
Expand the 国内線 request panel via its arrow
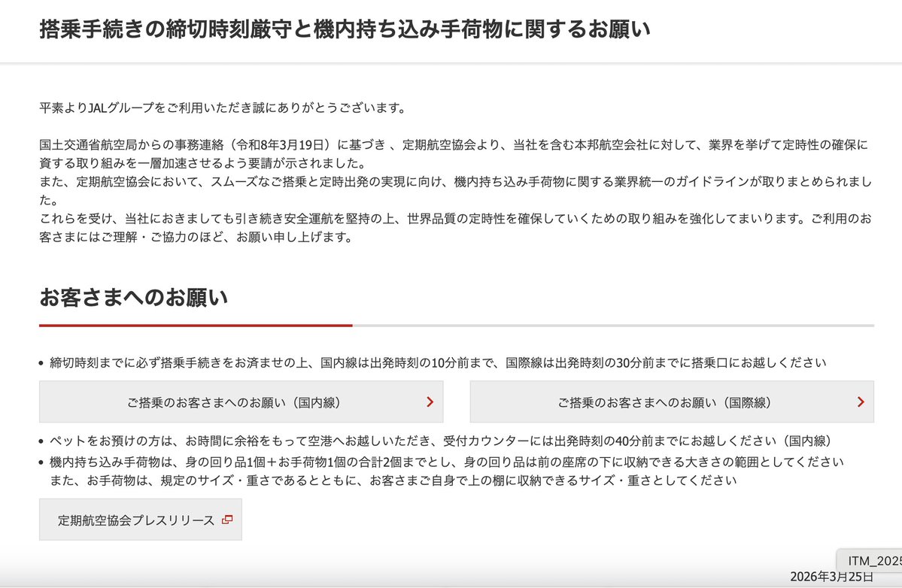coord(430,402)
